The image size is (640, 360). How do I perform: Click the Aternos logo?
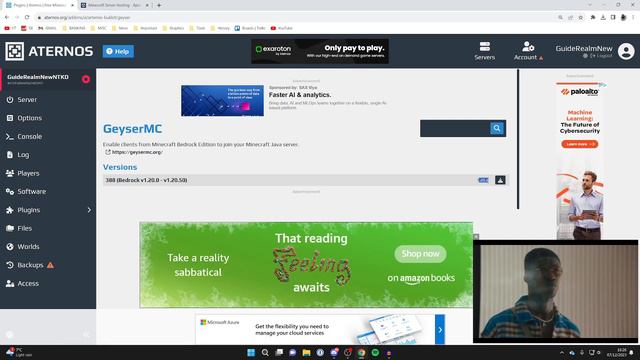point(49,51)
